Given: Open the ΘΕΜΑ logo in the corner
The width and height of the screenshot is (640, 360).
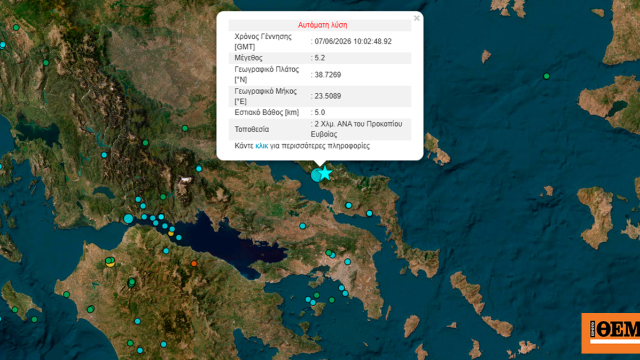Looking at the screenshot, I should click(611, 333).
